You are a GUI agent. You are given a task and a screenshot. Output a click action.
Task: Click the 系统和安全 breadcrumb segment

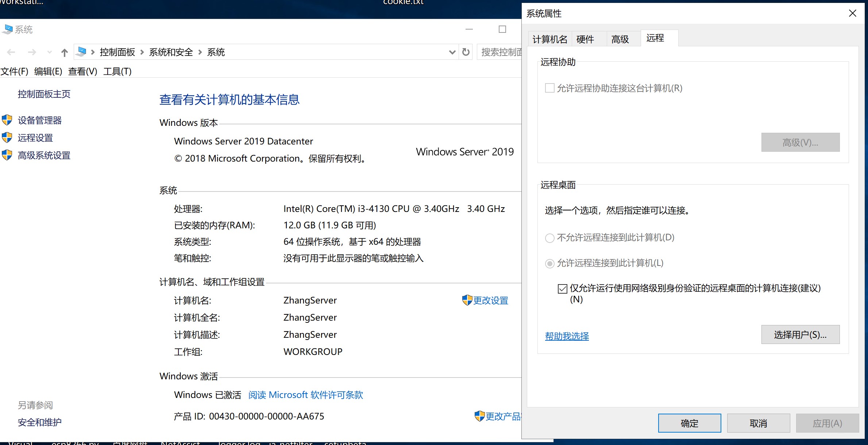pyautogui.click(x=171, y=52)
